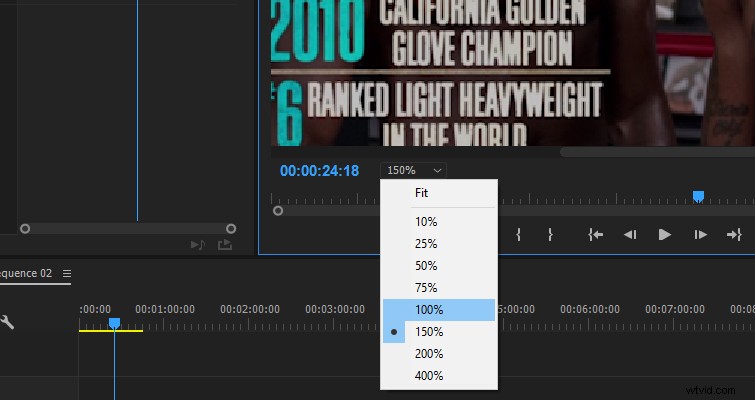Click 00:06:00:00 on the timeline ruler
This screenshot has height=400, width=755.
tap(590, 309)
